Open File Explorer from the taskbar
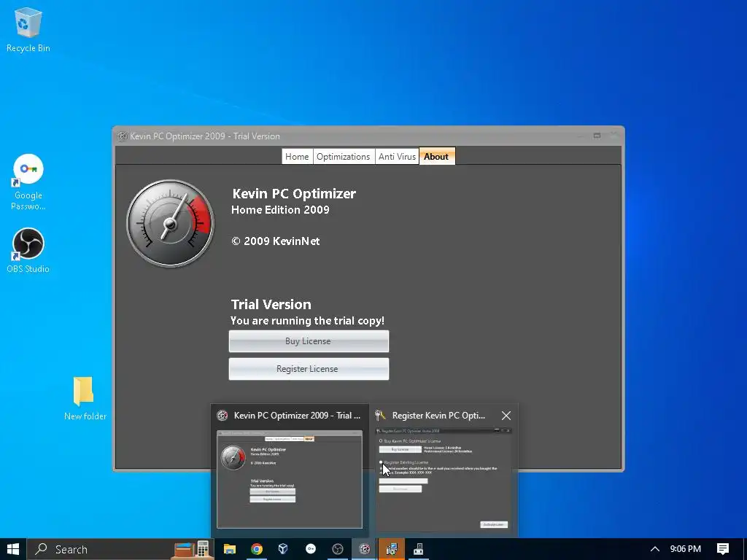This screenshot has height=560, width=747. pos(230,549)
